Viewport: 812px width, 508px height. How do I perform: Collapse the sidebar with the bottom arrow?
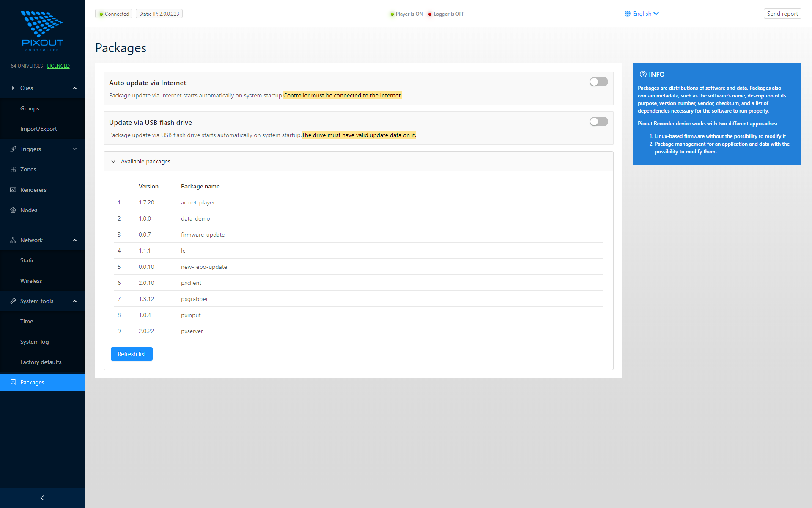click(x=42, y=497)
